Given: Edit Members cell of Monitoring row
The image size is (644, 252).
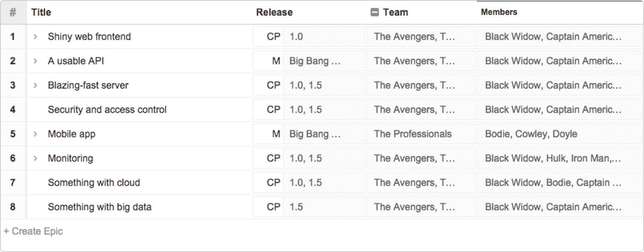Looking at the screenshot, I should [x=560, y=158].
